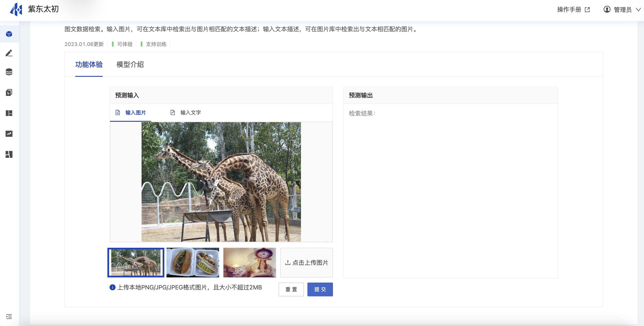Select the giraffe sample thumbnail

tap(136, 262)
